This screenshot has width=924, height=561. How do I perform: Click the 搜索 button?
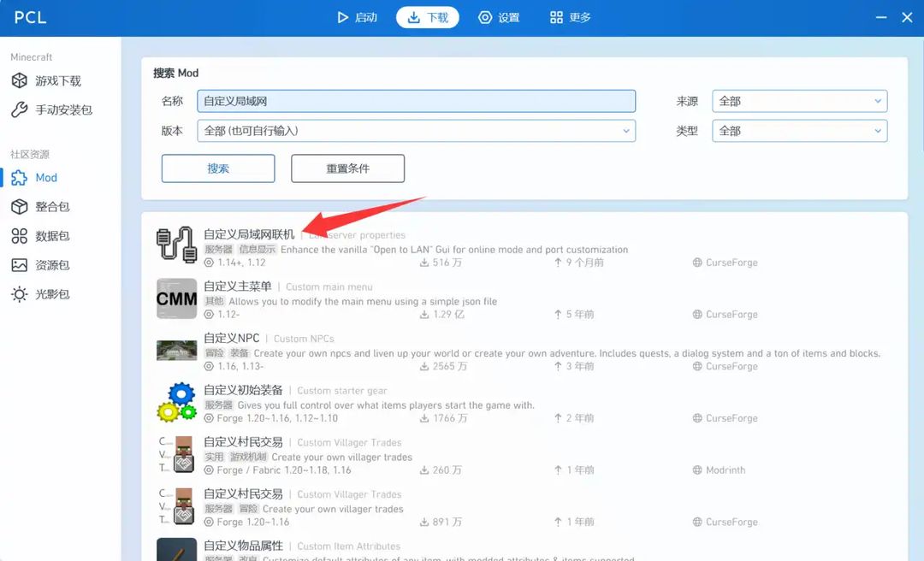(x=218, y=168)
